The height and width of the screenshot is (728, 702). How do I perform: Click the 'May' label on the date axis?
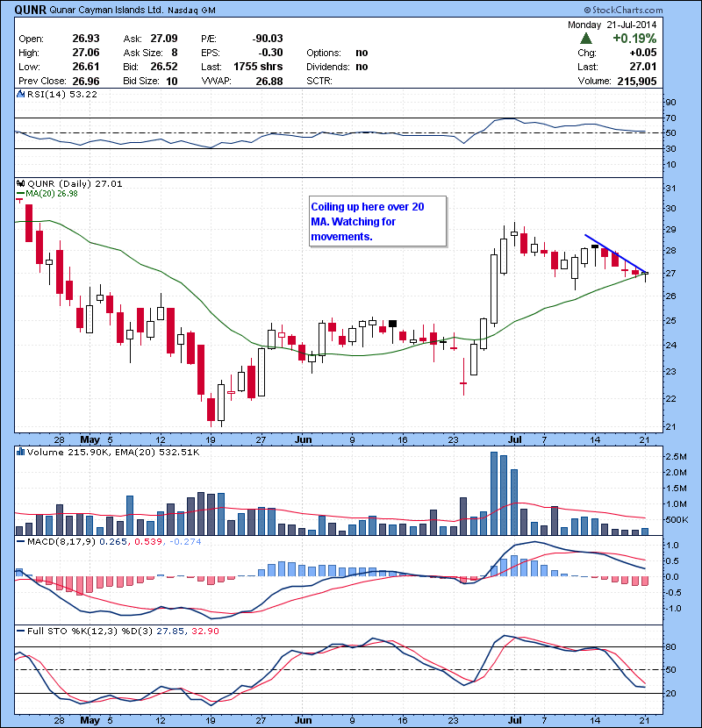pos(90,439)
